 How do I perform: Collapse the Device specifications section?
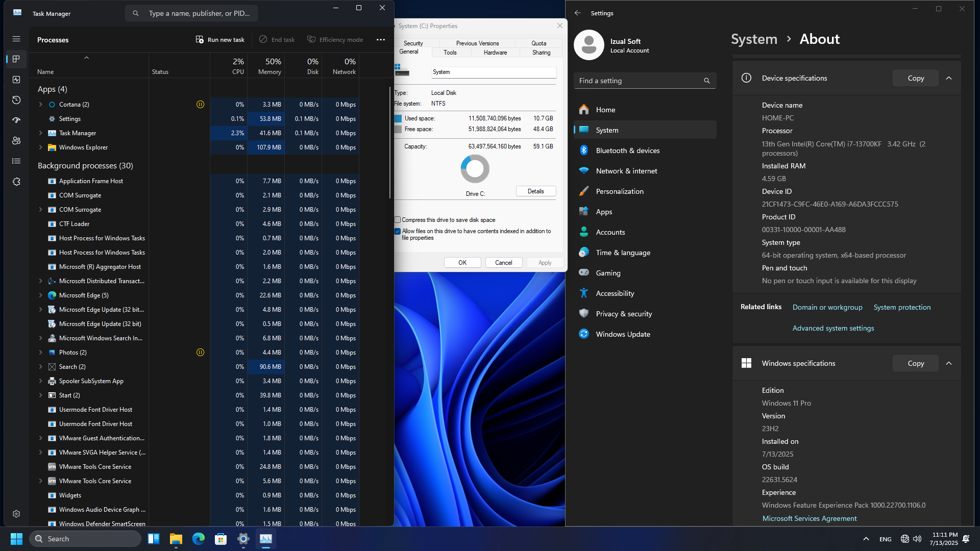pyautogui.click(x=949, y=78)
